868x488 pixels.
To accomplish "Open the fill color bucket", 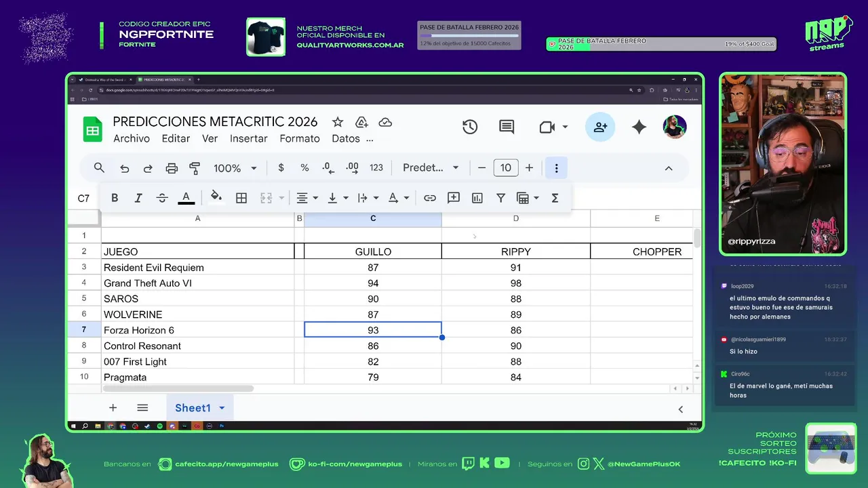I will point(216,197).
